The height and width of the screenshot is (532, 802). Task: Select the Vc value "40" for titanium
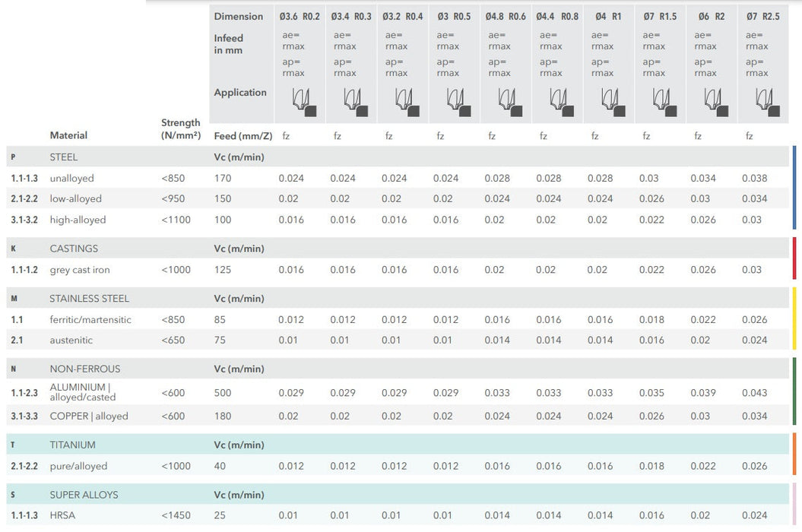pyautogui.click(x=220, y=466)
